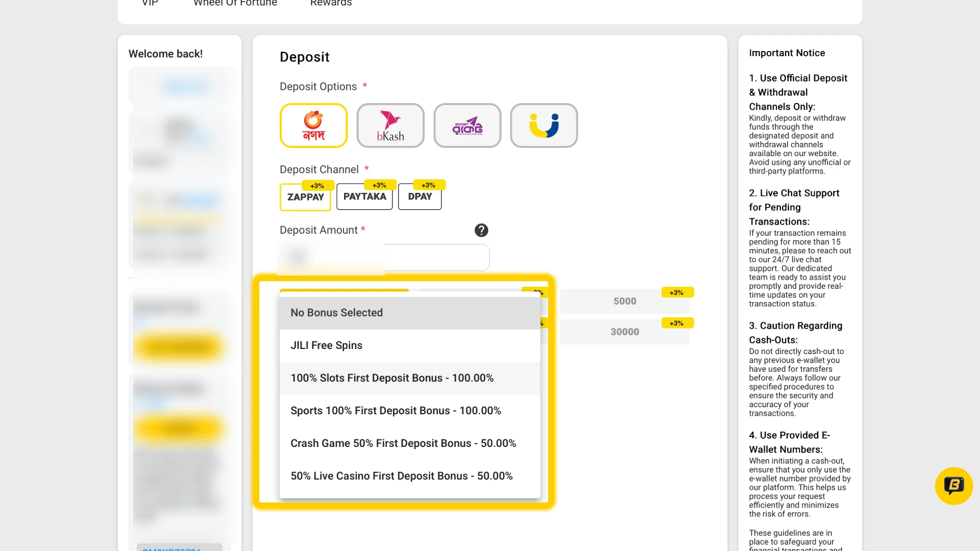Choose the 30000 preset amount button

(x=624, y=332)
